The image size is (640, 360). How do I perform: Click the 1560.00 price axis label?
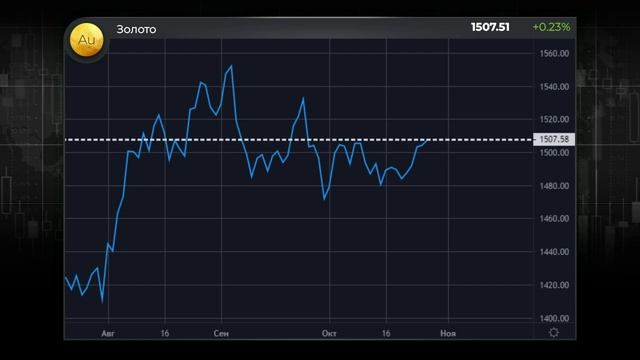coord(554,53)
